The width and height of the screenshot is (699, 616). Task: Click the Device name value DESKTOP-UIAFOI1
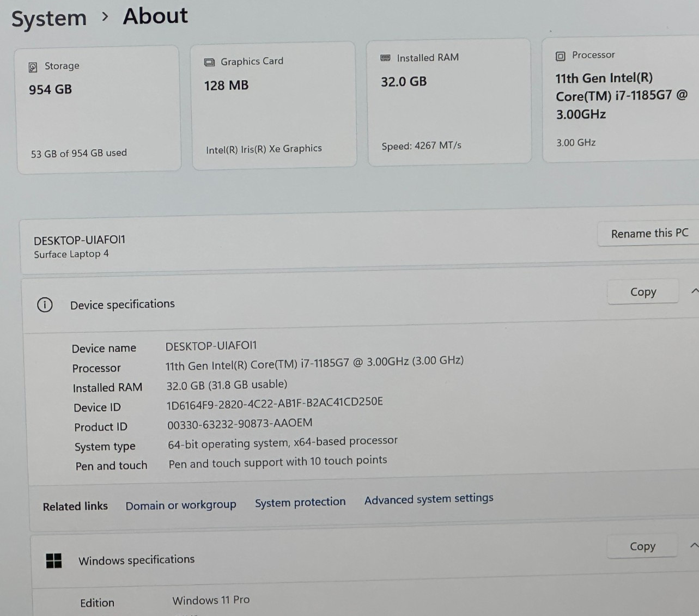pos(211,346)
